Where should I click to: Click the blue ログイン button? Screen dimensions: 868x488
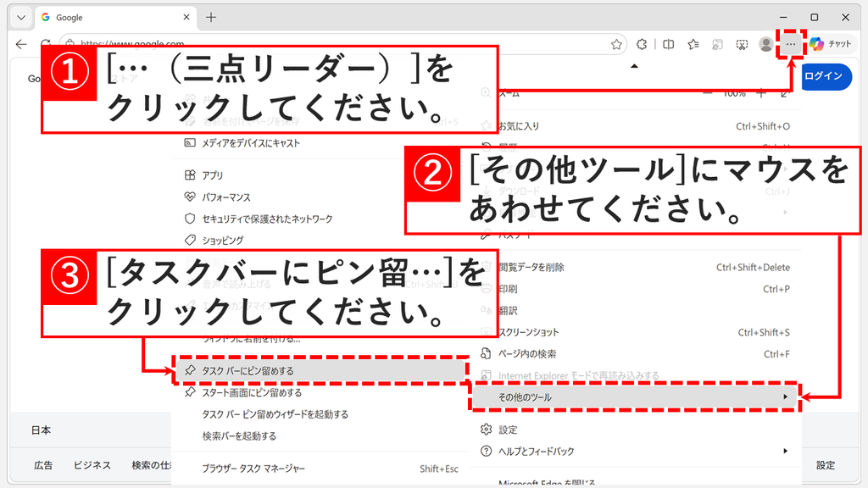coord(826,76)
